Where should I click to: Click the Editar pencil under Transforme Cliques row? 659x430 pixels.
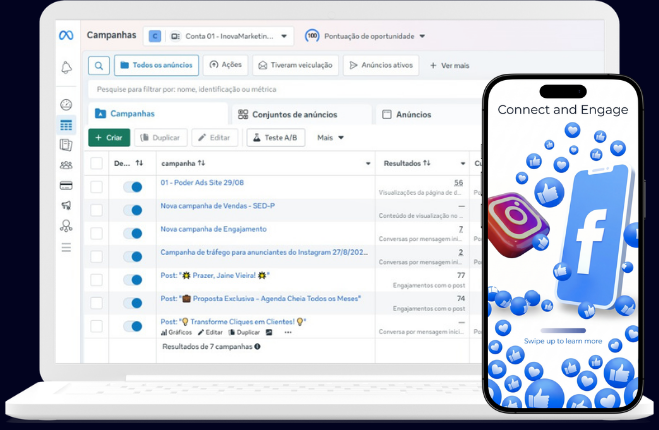pyautogui.click(x=201, y=332)
